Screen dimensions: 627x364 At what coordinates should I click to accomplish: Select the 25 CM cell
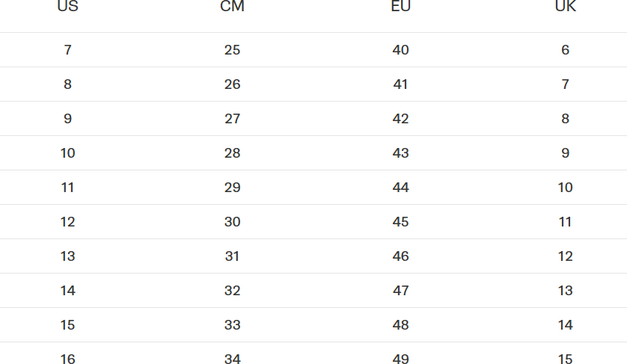(x=232, y=50)
